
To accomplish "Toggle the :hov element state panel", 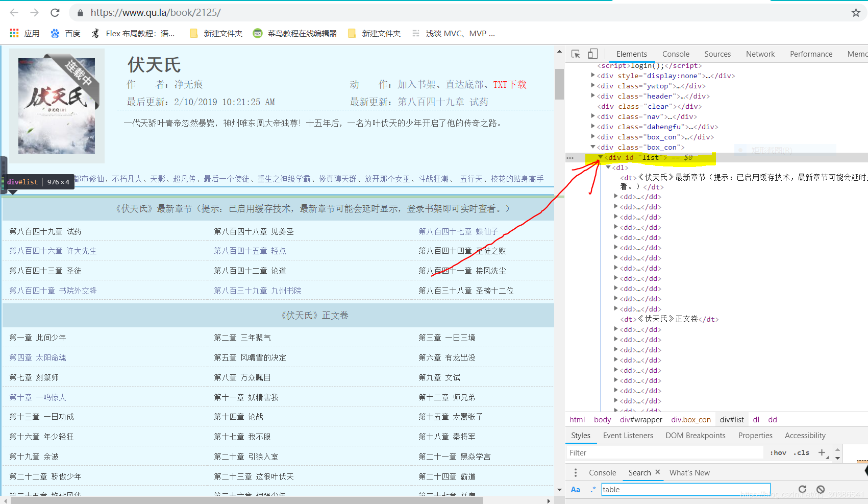I will (x=778, y=452).
